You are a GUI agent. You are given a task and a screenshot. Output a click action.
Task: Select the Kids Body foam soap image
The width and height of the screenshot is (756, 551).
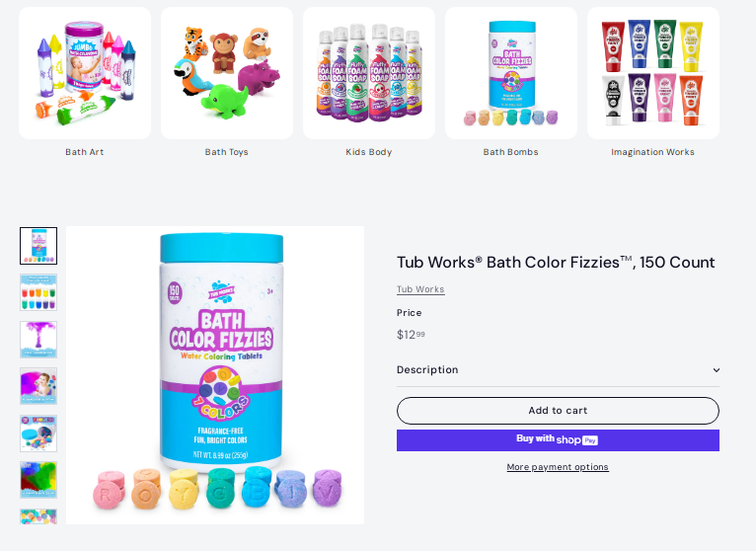click(369, 73)
